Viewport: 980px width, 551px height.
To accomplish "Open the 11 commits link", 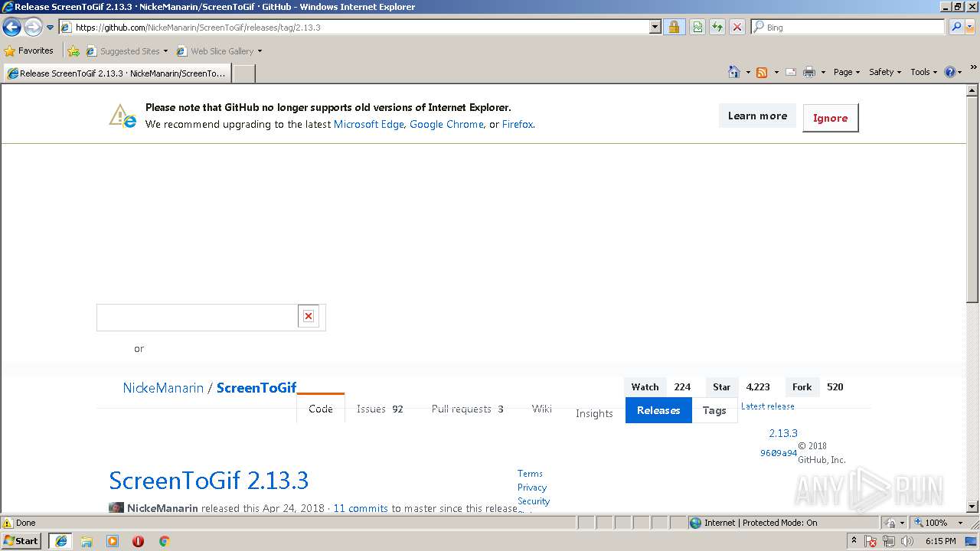I will click(x=361, y=508).
